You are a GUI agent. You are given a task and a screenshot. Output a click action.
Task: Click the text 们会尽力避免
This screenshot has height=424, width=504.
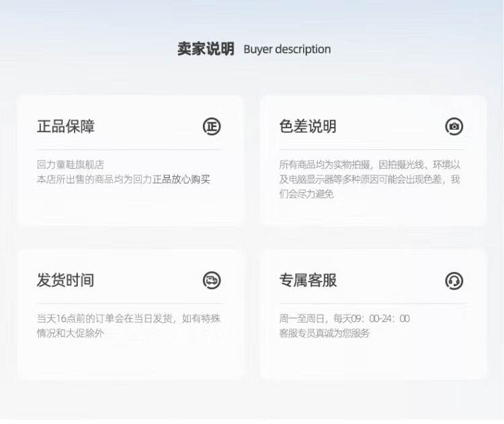pos(306,194)
